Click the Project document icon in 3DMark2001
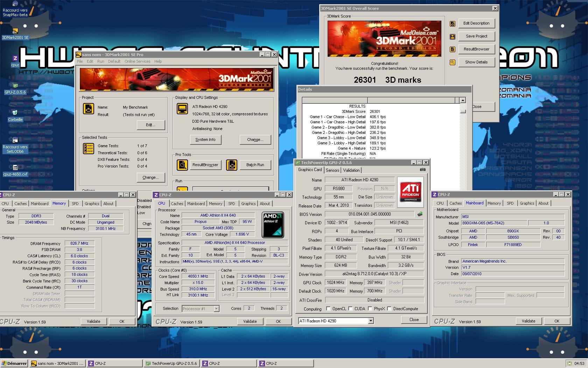This screenshot has height=368, width=588. coord(88,109)
